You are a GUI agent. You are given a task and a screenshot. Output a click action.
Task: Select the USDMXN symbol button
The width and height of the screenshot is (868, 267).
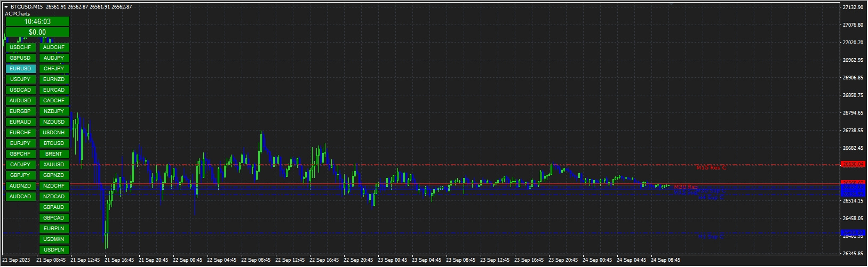54,239
